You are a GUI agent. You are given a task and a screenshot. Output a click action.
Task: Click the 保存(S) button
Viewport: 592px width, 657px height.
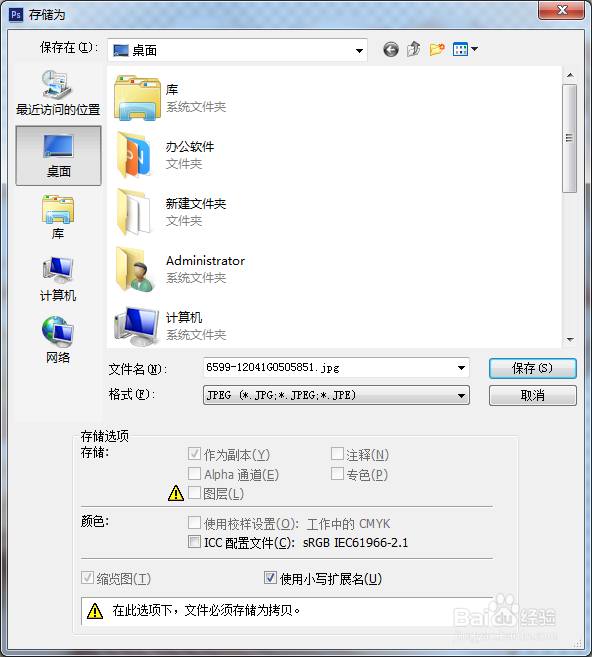coord(533,368)
